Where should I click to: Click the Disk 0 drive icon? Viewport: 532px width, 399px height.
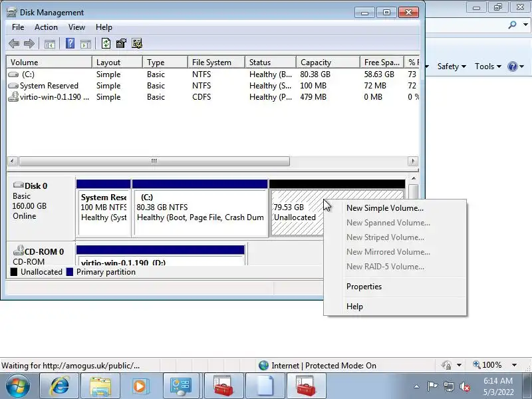click(19, 186)
